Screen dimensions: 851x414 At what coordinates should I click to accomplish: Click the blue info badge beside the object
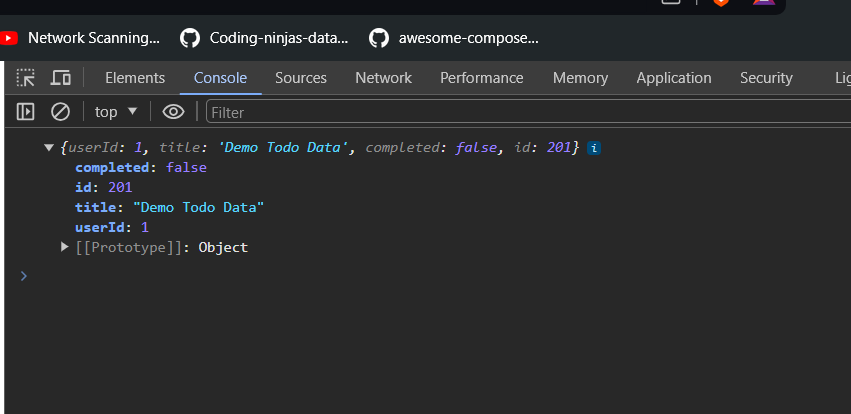pos(594,148)
